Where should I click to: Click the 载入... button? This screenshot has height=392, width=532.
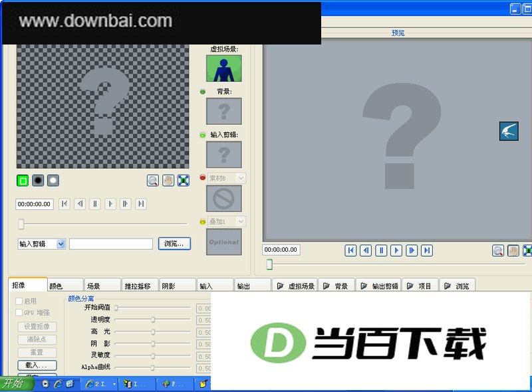tap(37, 365)
